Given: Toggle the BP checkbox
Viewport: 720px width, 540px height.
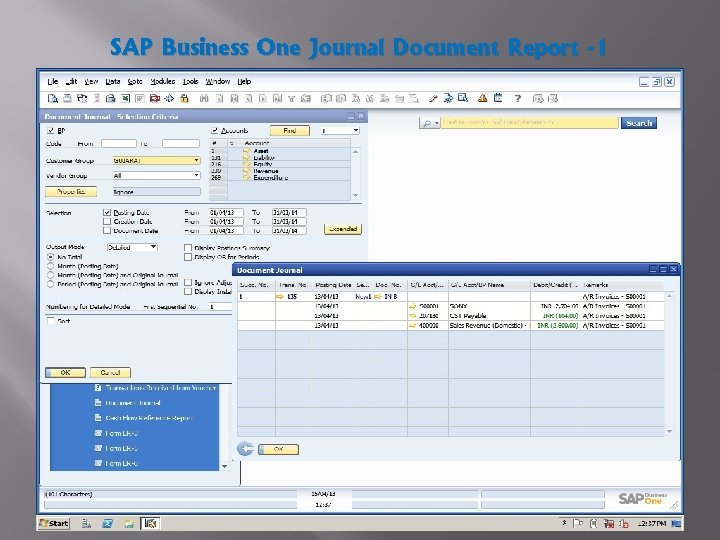Looking at the screenshot, I should [51, 131].
